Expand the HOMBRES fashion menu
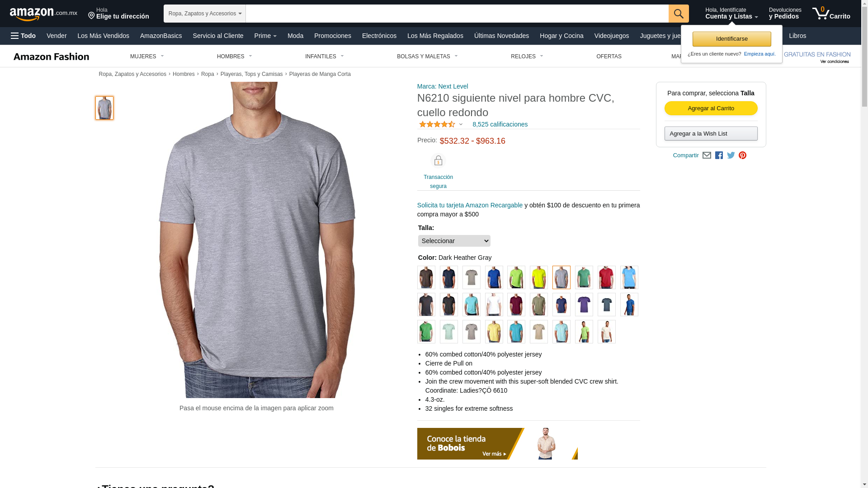Screen dimensions: 868x488 tap(235, 56)
